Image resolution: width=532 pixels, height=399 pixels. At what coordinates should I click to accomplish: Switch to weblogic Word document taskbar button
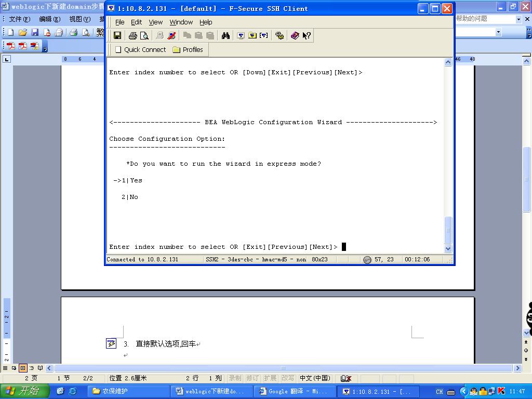212,391
